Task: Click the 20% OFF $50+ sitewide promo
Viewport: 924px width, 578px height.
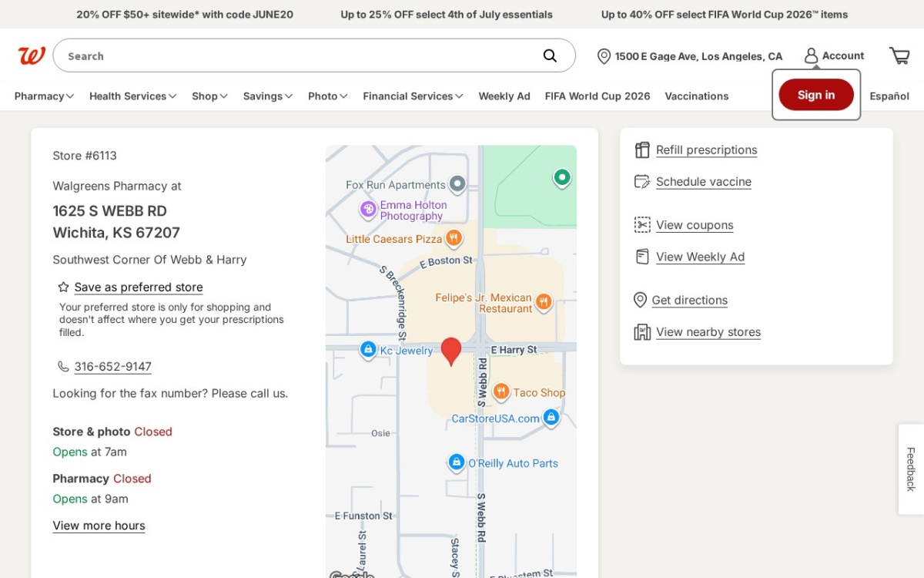Action: click(185, 15)
